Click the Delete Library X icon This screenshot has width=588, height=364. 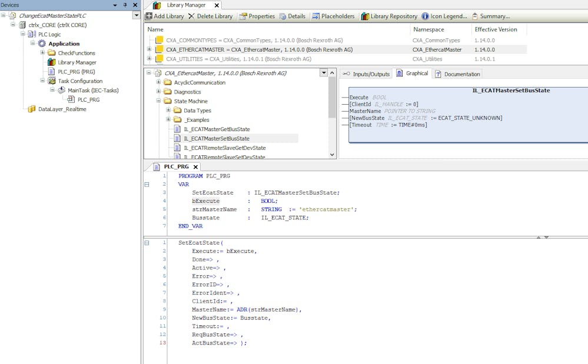coord(191,16)
